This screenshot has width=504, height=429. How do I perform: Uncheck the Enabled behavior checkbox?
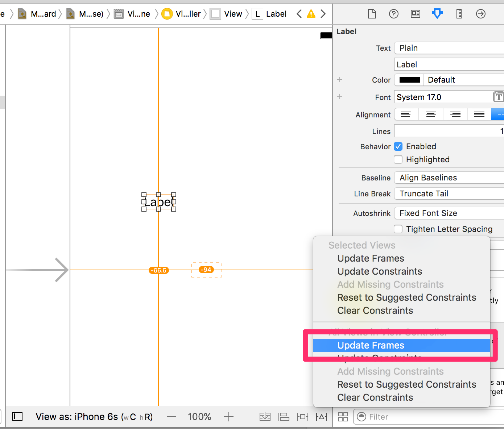pyautogui.click(x=398, y=146)
